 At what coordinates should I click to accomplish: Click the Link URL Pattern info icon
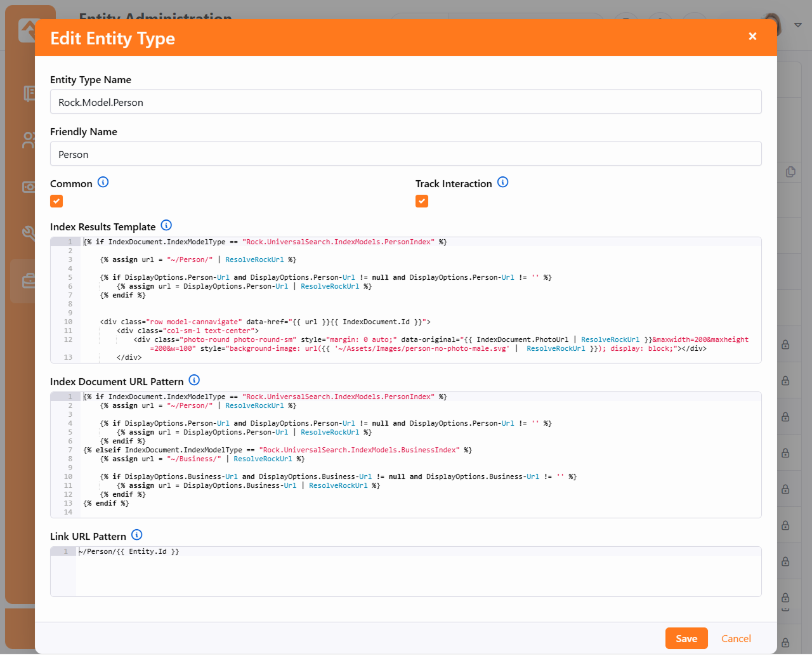pyautogui.click(x=137, y=535)
